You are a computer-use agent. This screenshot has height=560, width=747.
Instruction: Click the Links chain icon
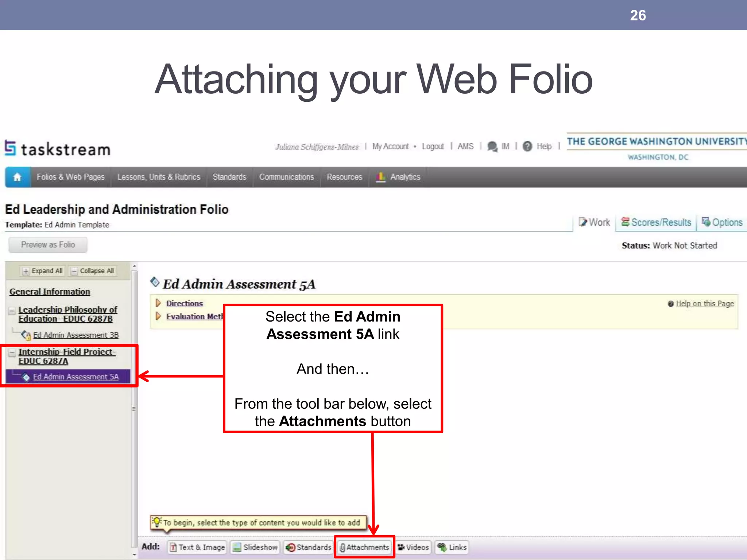[x=442, y=547]
